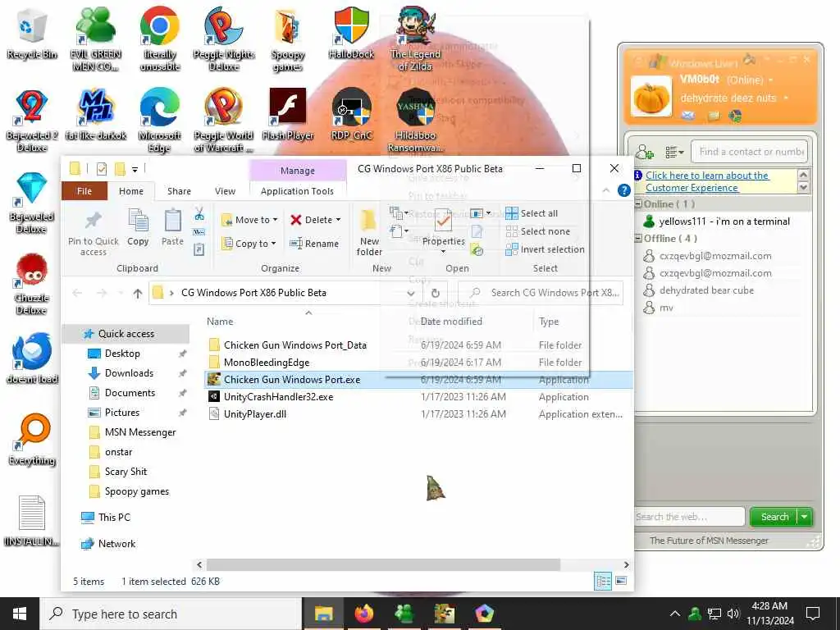Click the taskbar search box

(171, 614)
